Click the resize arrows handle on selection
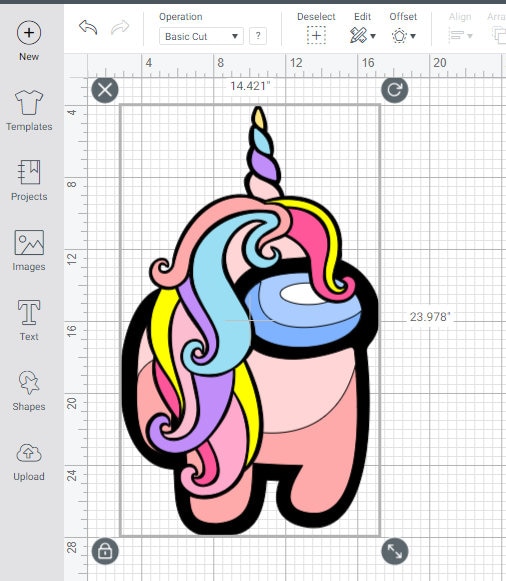This screenshot has height=581, width=506. [395, 551]
